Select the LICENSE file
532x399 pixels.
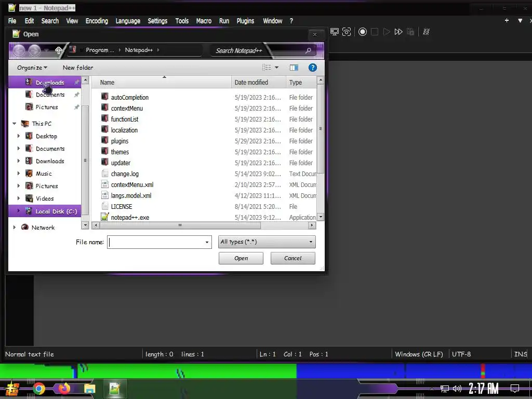coord(122,206)
